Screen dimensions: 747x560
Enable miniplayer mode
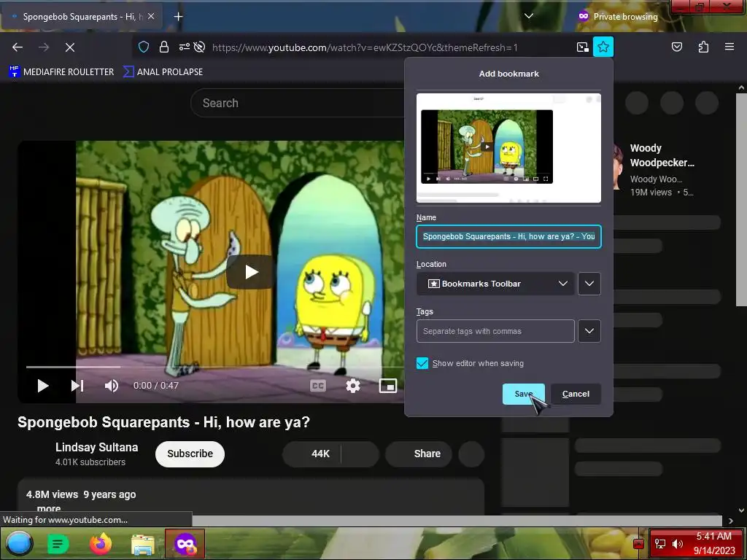388,386
